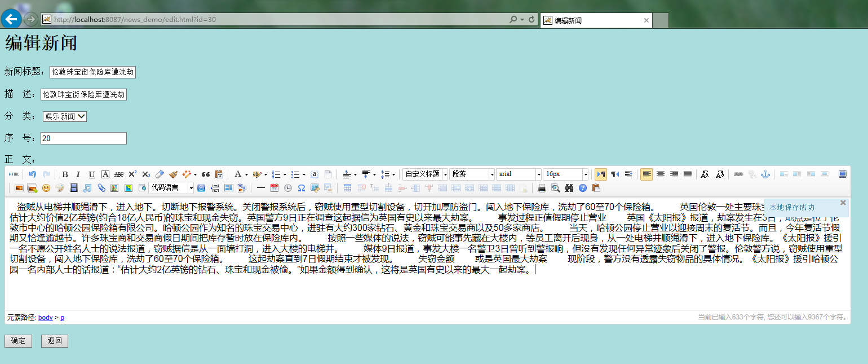Insert hyperlink with chain icon
Viewport: 868px width, 364px height.
point(738,174)
